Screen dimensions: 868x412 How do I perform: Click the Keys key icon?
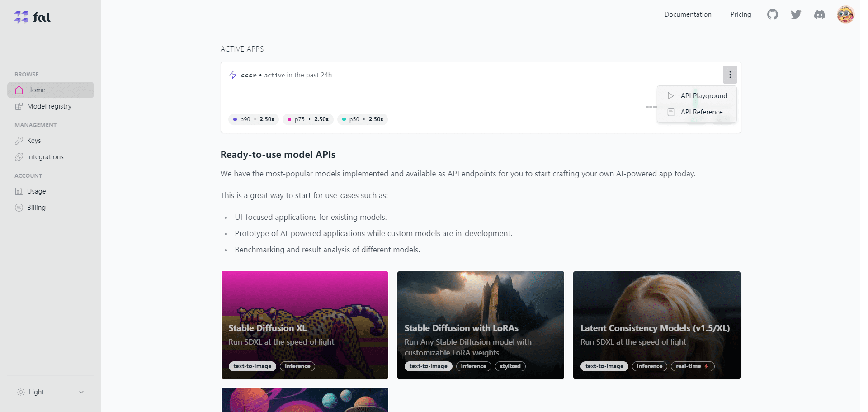[19, 141]
